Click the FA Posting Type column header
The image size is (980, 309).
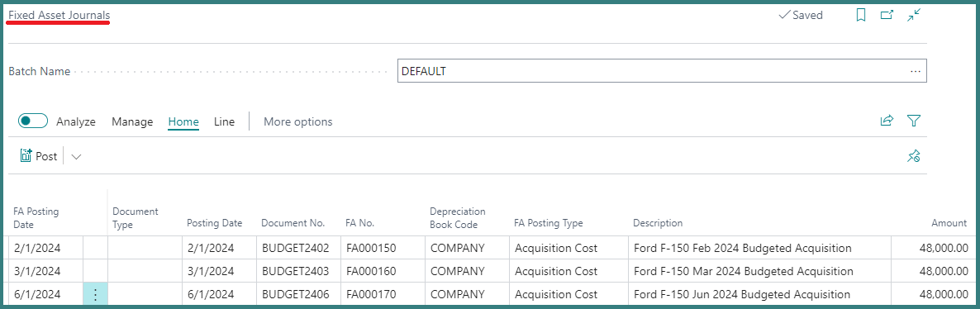point(548,223)
